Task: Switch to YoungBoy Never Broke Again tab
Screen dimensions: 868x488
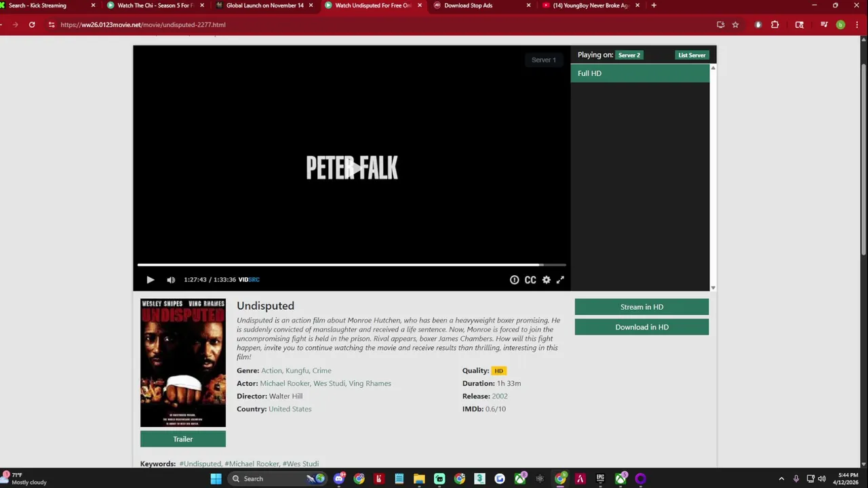Action: (x=590, y=5)
